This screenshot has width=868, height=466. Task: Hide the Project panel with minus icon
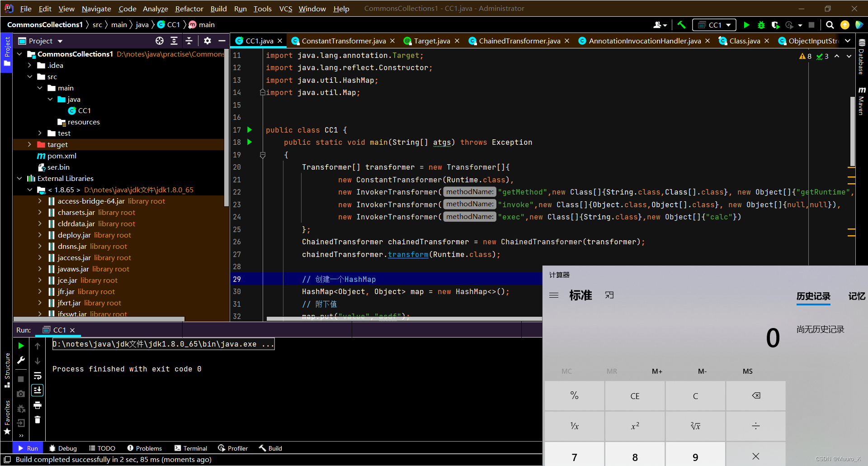click(222, 41)
